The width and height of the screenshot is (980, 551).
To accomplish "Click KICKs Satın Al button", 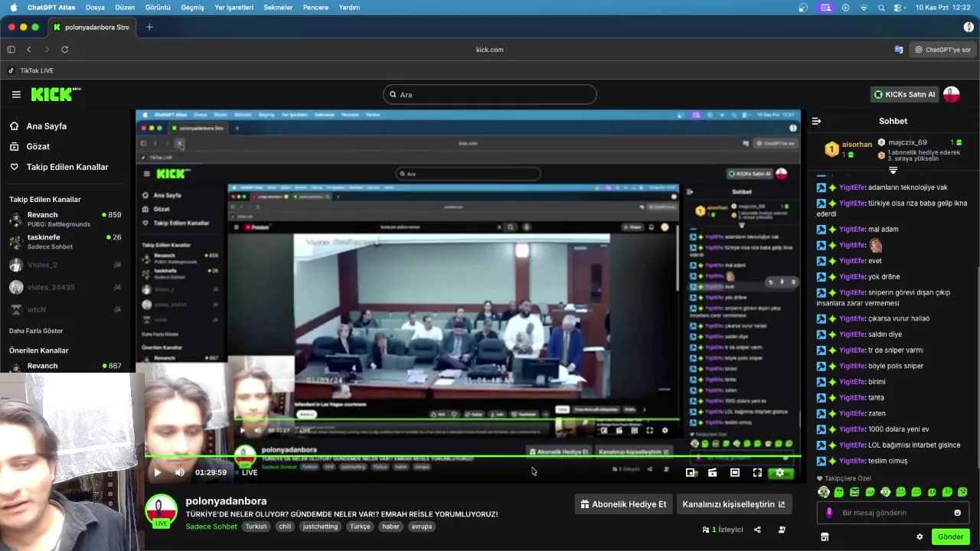I will pos(905,95).
